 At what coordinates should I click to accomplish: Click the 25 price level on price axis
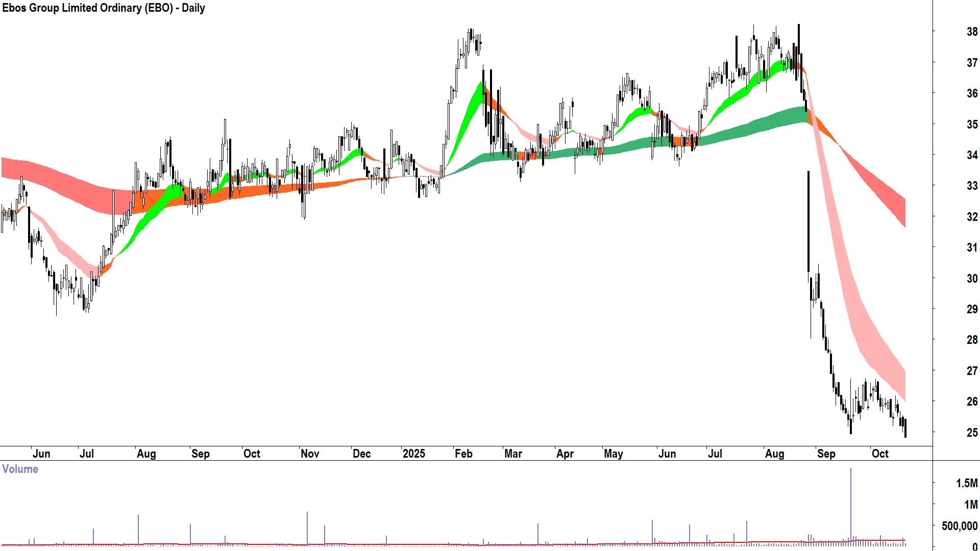pos(972,433)
